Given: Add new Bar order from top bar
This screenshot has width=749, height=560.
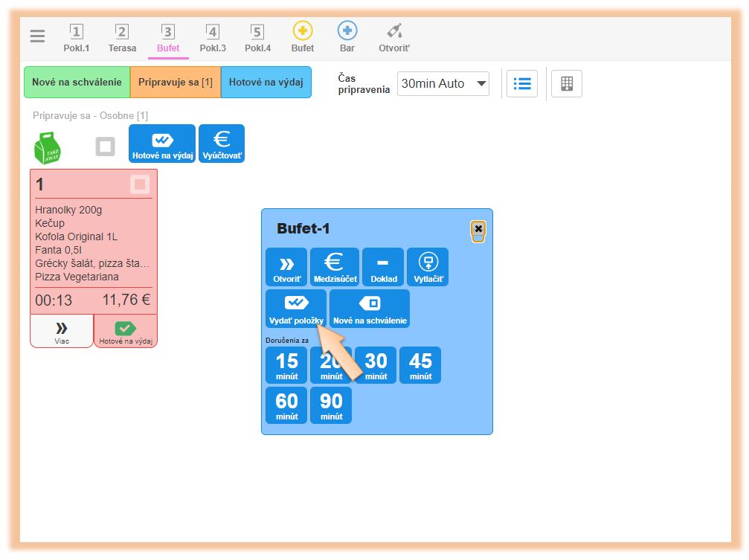Looking at the screenshot, I should [x=347, y=39].
